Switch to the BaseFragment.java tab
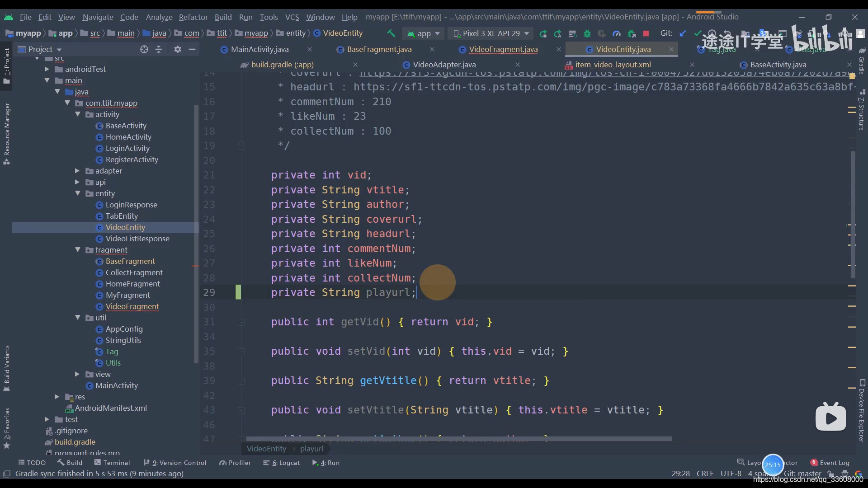 (379, 49)
